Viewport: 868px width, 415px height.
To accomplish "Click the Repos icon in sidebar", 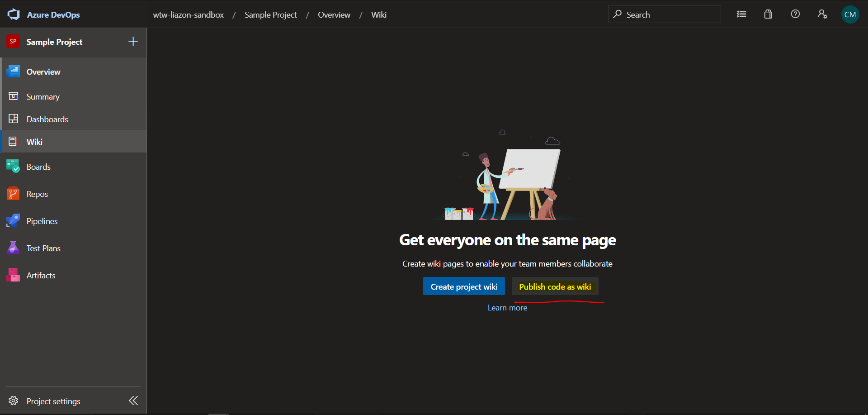I will [x=13, y=194].
